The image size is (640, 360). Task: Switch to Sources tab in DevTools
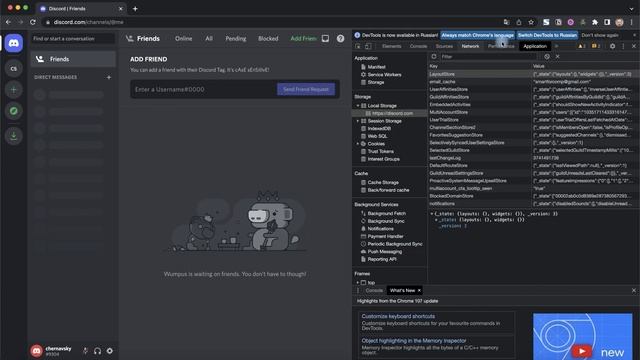tap(444, 47)
